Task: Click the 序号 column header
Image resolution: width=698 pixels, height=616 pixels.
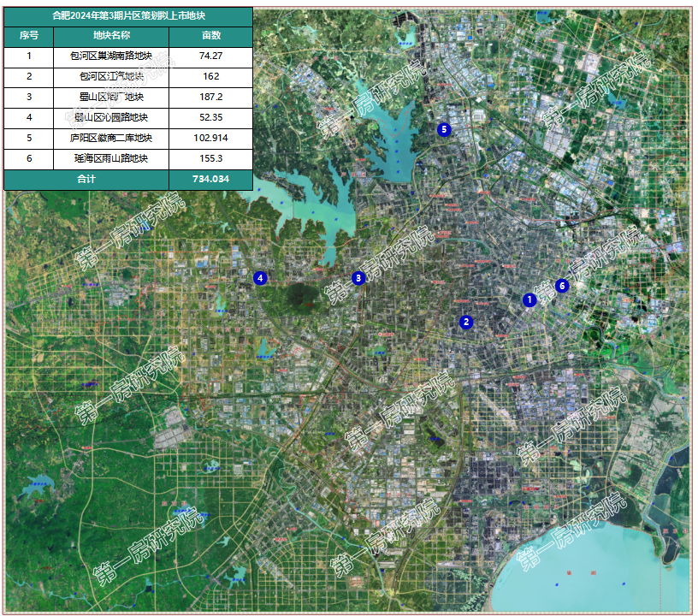Action: [x=29, y=36]
